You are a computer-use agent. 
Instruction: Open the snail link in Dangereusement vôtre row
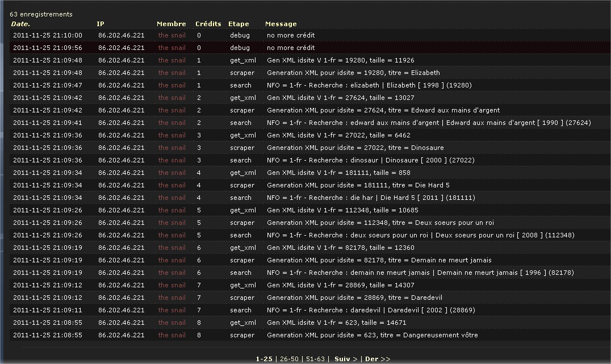click(x=172, y=335)
